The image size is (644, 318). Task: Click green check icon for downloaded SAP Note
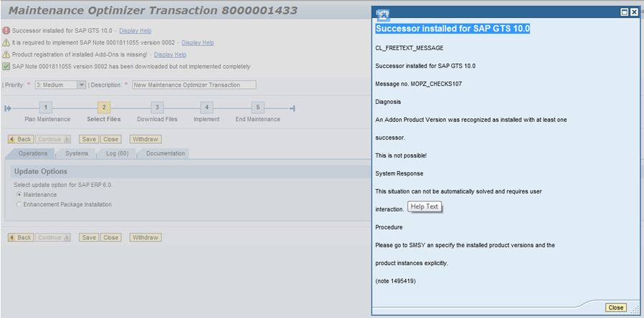6,67
